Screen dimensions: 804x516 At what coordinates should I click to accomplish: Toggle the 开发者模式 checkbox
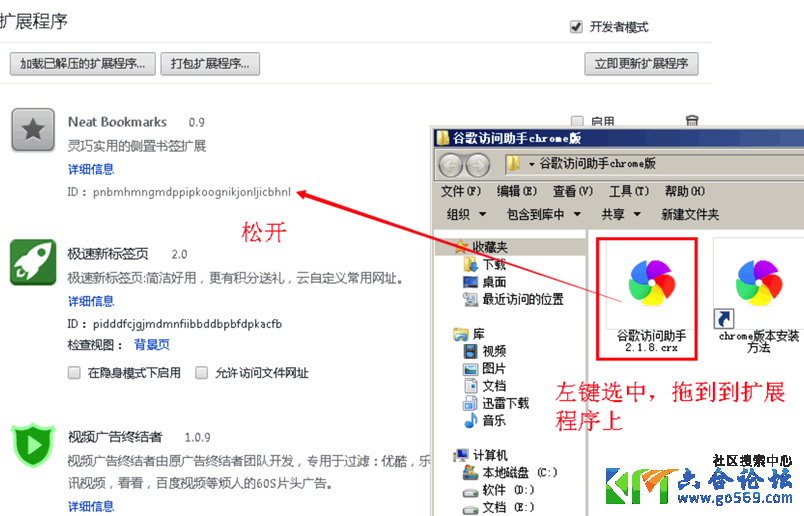click(x=576, y=27)
